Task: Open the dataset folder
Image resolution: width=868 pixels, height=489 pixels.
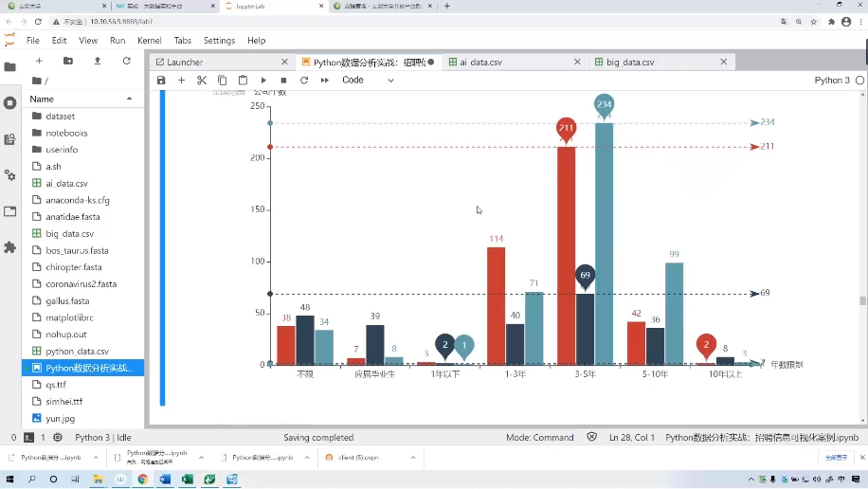Action: click(x=60, y=117)
